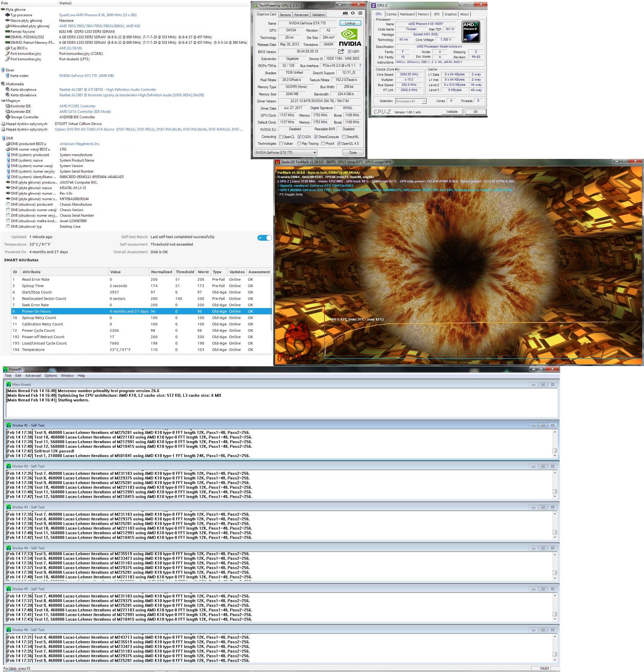Click the Bus Interface question mark icon

tap(360, 66)
